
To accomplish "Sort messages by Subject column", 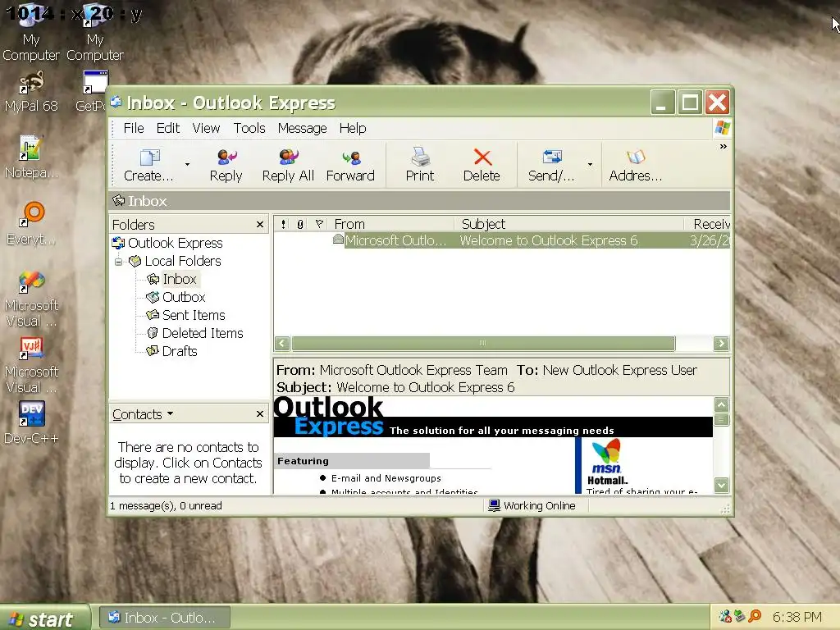I will tap(569, 224).
